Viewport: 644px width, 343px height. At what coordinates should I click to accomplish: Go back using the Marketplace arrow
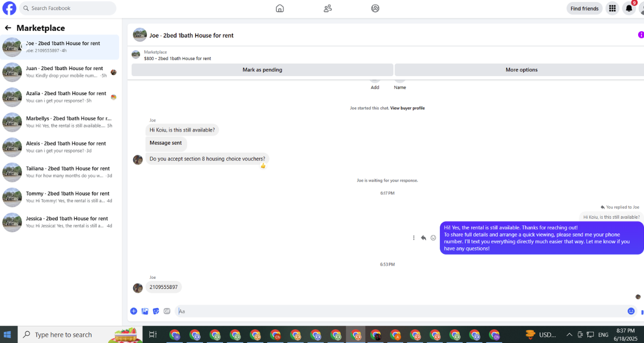coord(8,28)
